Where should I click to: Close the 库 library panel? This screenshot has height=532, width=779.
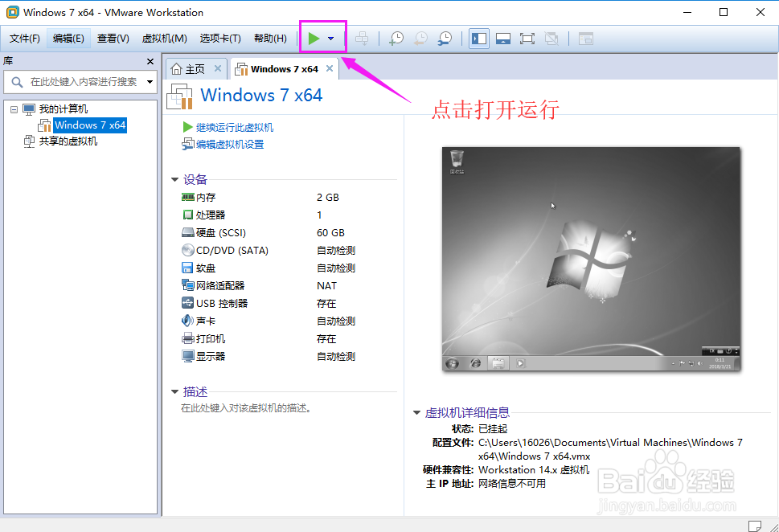[x=150, y=61]
